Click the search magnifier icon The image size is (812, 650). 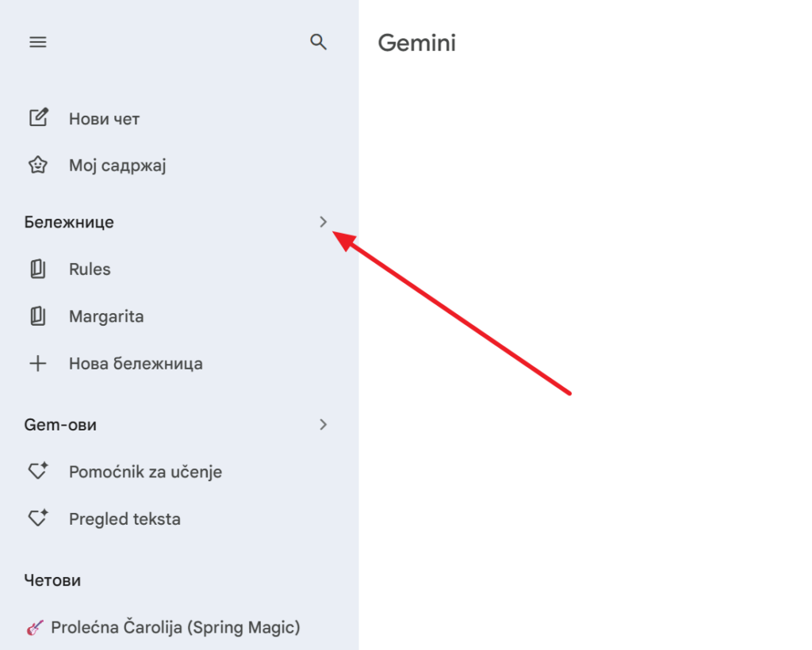click(x=319, y=42)
